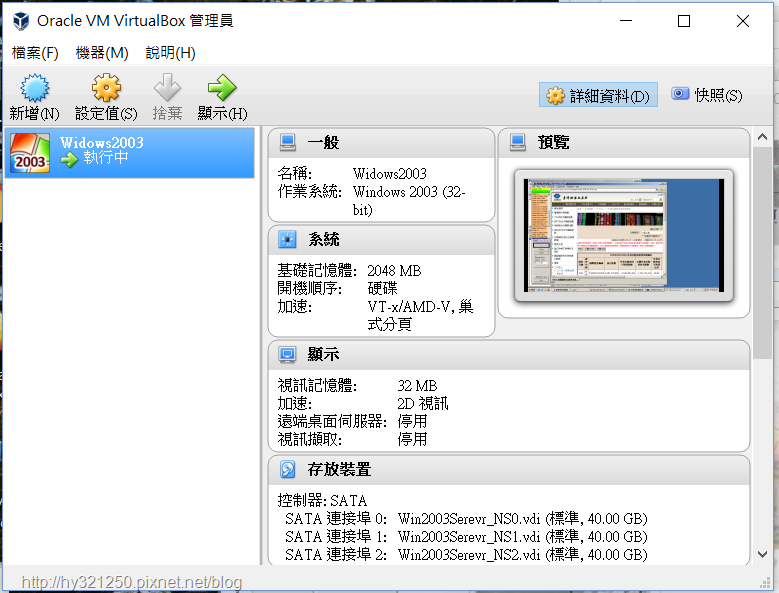Click the 視訊擷取 停用 value

tap(412, 440)
